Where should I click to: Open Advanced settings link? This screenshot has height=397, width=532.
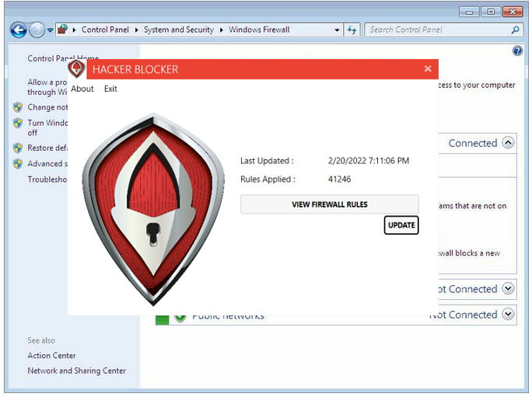(47, 164)
